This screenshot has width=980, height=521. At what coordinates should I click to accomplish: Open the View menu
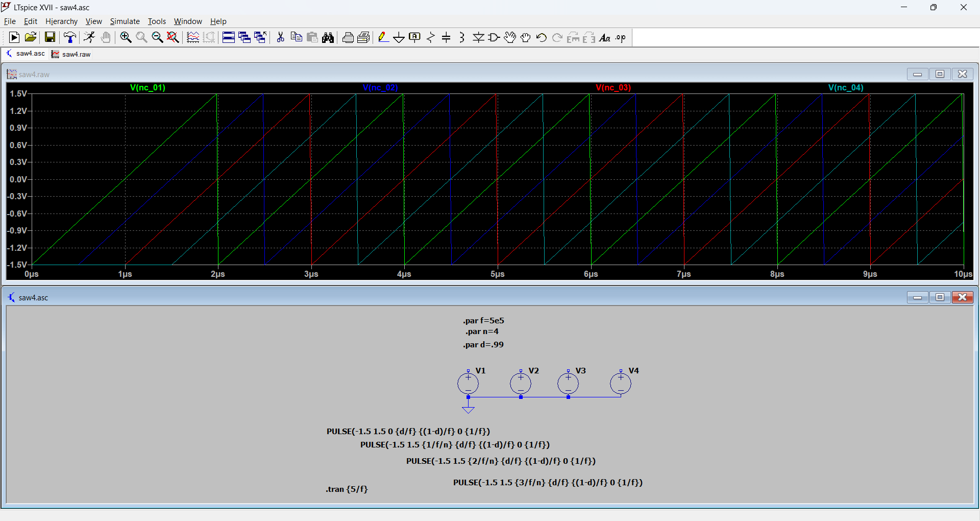(93, 21)
